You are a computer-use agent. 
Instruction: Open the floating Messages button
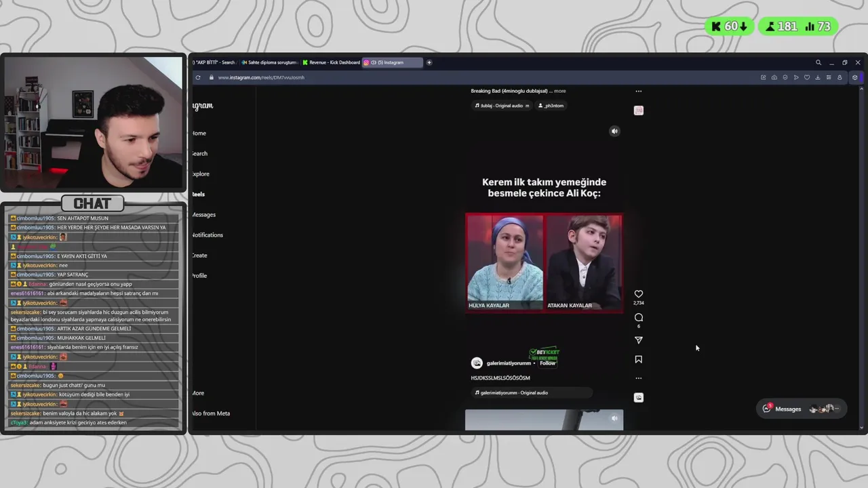802,409
